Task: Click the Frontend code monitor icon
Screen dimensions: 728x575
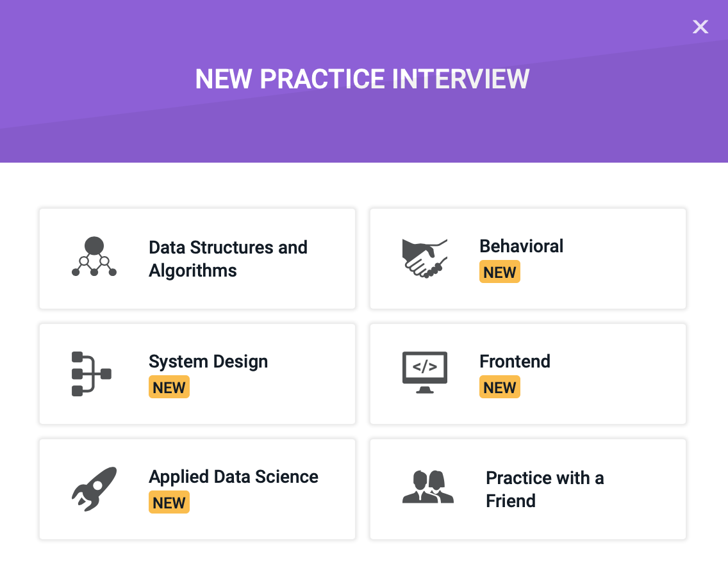Action: coord(424,372)
